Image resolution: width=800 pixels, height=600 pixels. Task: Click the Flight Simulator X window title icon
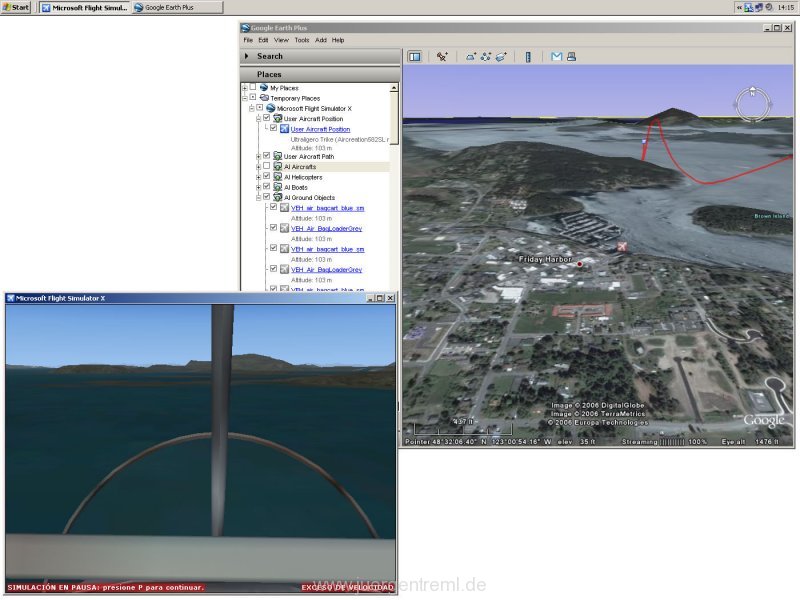click(x=10, y=298)
